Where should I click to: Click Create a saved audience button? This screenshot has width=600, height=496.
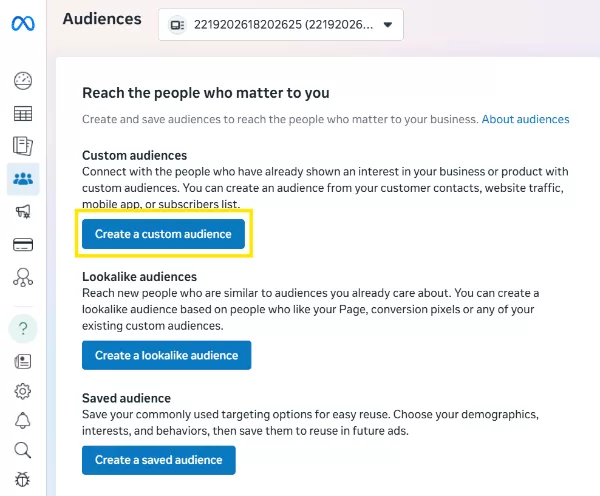(159, 460)
